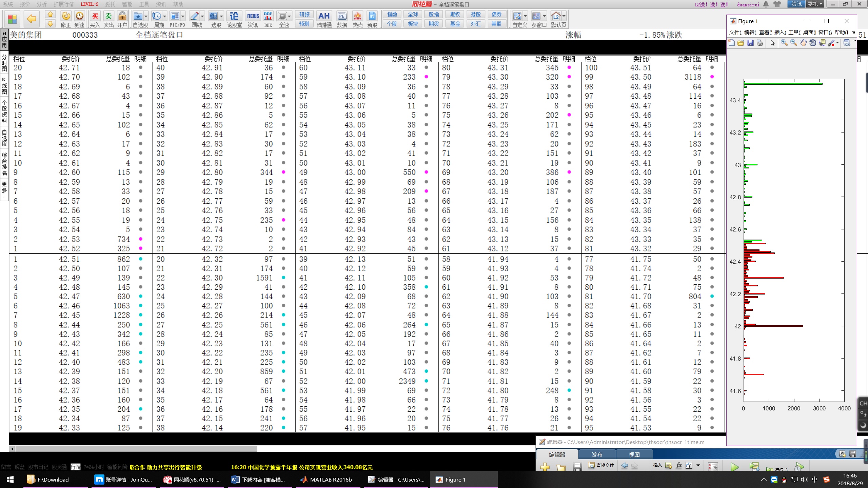Expand the 全速 dropdown arrow
Viewport: 868px width, 488px height.
(x=290, y=16)
